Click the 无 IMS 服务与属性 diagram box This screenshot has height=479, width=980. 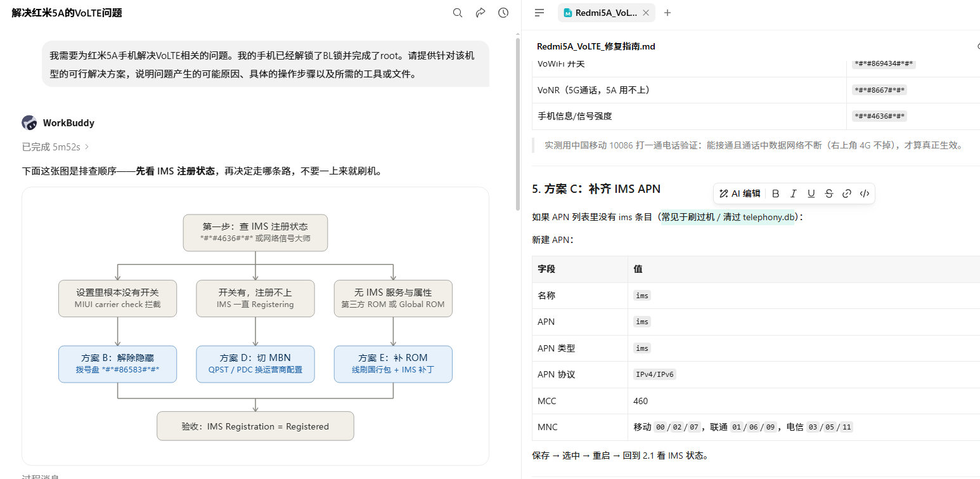coord(393,298)
